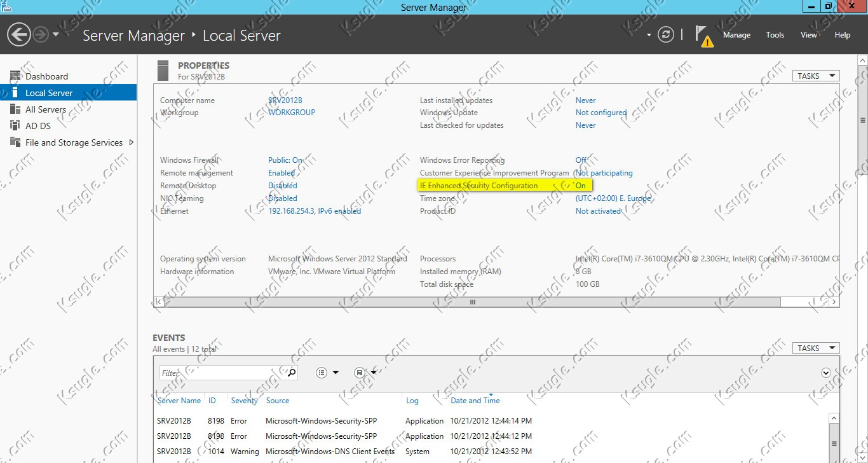
Task: Sort events by ID column
Action: (x=212, y=401)
